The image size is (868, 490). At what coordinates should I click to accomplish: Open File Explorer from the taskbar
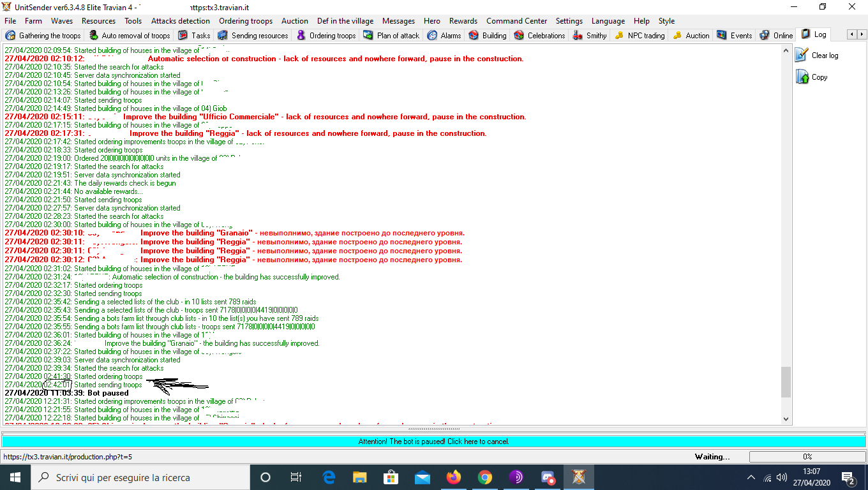pos(360,477)
